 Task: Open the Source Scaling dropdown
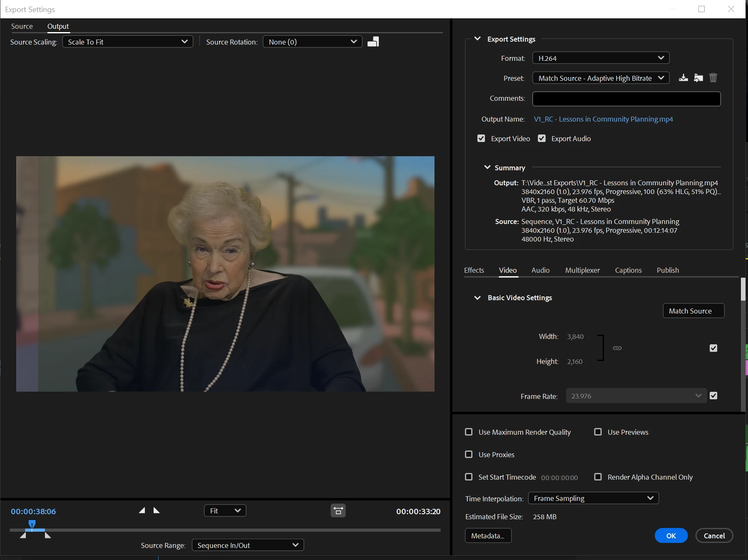click(x=128, y=42)
